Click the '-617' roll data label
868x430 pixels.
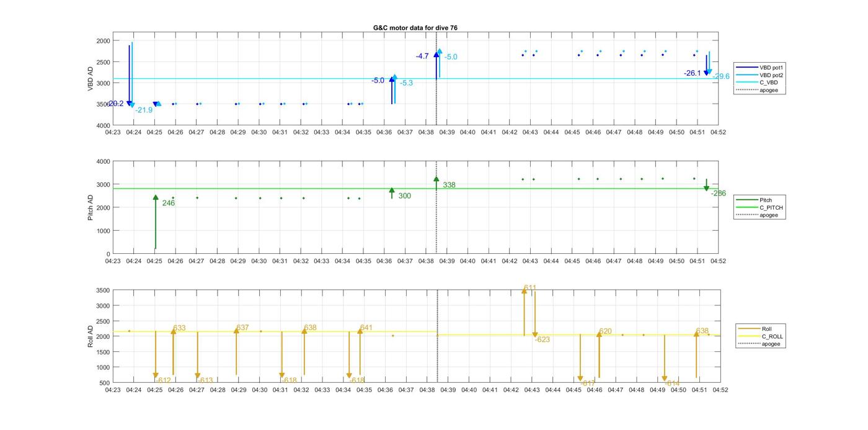588,383
